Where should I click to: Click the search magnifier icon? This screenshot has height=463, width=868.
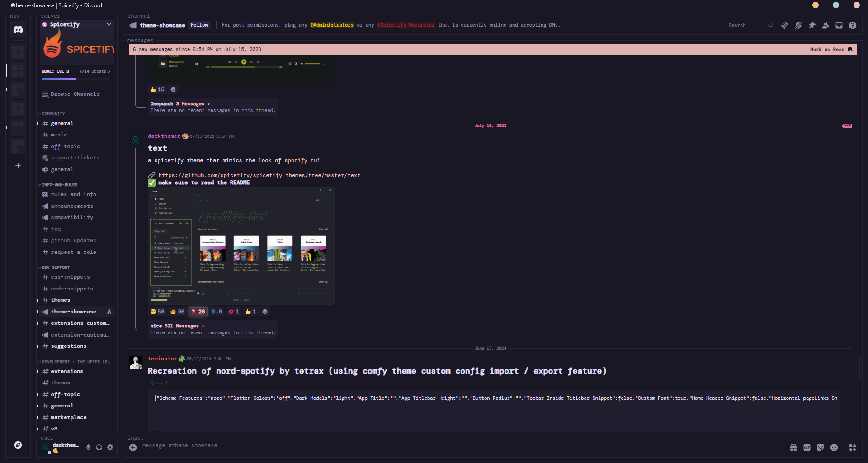point(770,25)
